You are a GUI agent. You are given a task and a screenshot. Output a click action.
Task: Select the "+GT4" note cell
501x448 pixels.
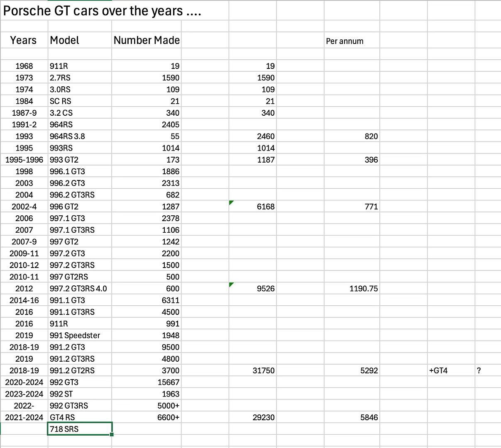(451, 370)
